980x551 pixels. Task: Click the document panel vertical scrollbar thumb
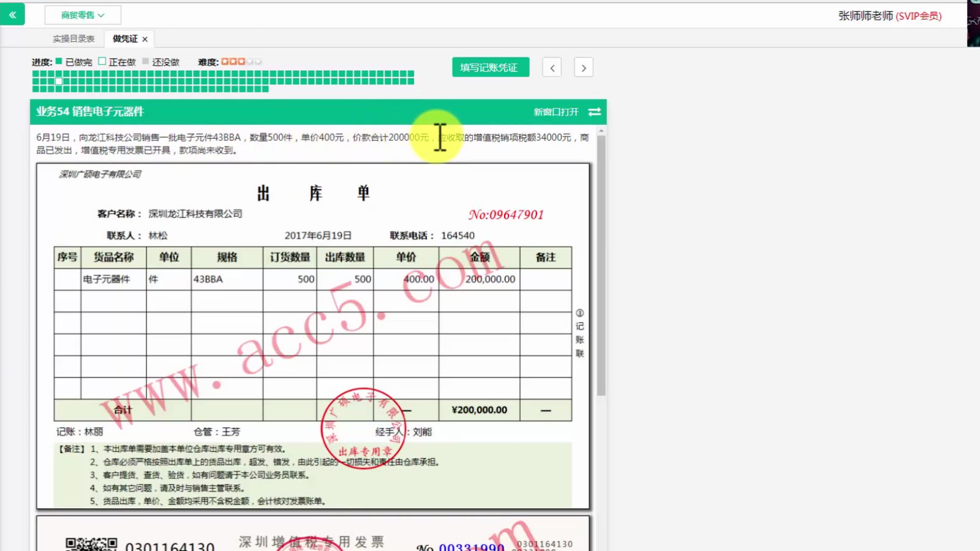point(601,265)
